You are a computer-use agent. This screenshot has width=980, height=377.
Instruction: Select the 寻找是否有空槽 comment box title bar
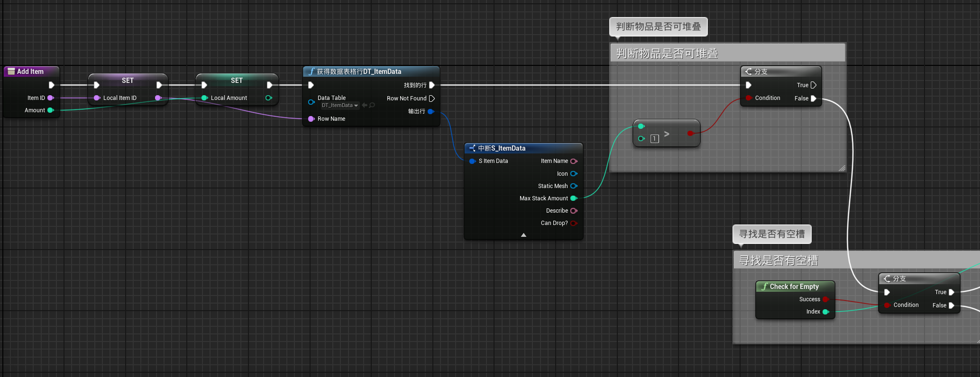856,260
